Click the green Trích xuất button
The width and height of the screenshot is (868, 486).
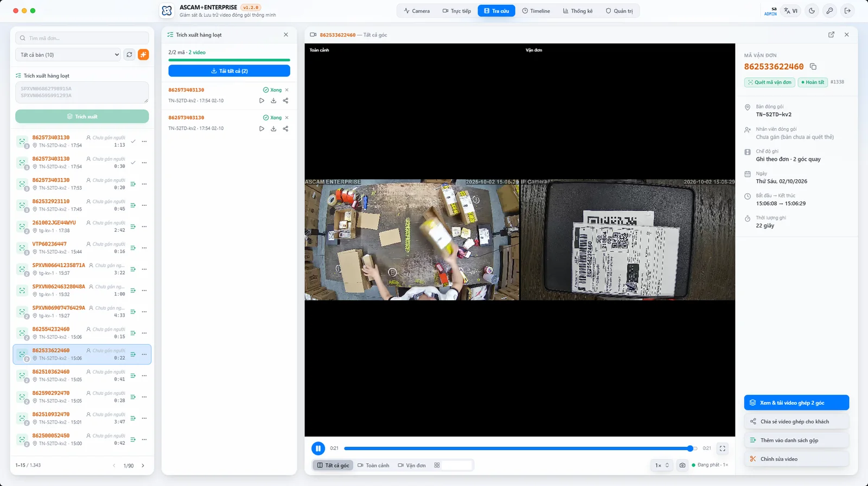pos(82,117)
